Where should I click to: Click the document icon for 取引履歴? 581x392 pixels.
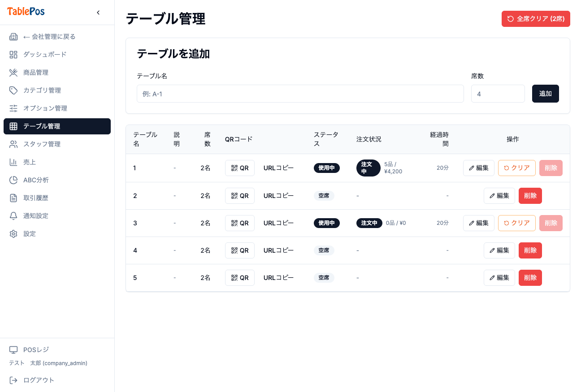(13, 198)
